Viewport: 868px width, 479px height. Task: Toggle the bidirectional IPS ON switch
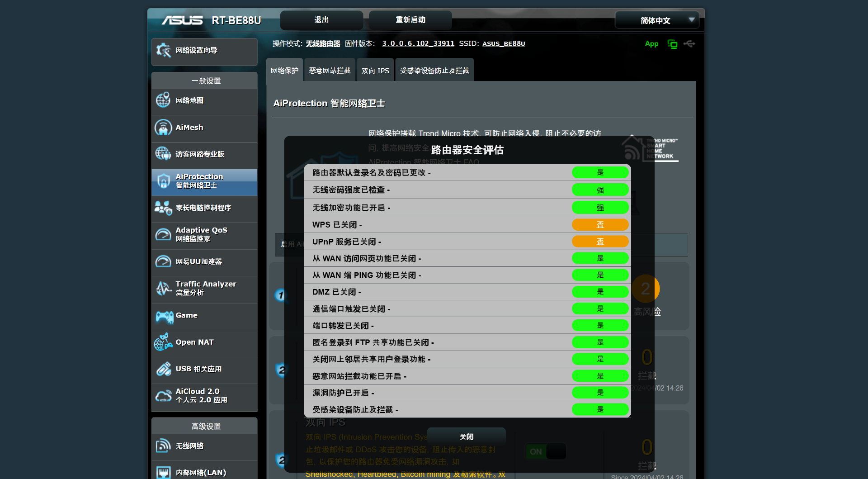[x=546, y=451]
